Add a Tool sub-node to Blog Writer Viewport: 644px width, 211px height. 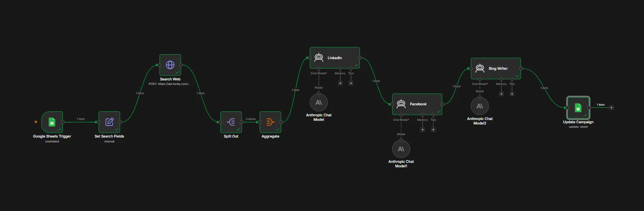tap(512, 94)
